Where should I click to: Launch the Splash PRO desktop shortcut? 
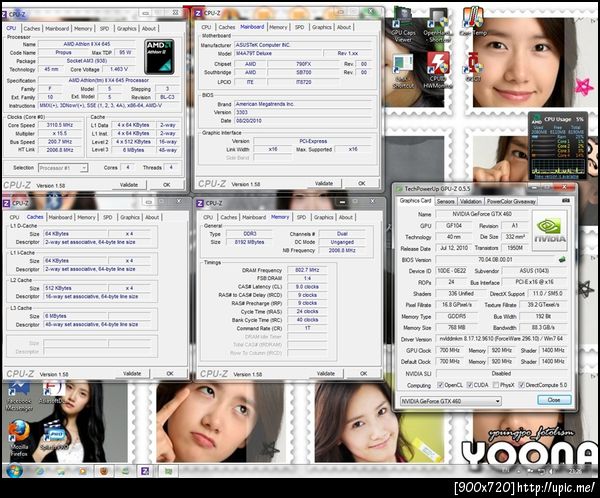point(54,436)
